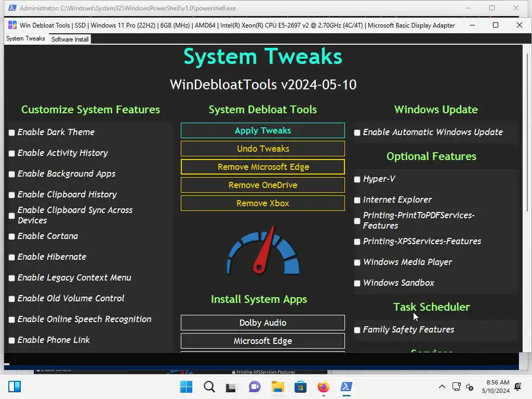The width and height of the screenshot is (532, 399).
Task: Check Enable Dark Theme
Action: 11,132
